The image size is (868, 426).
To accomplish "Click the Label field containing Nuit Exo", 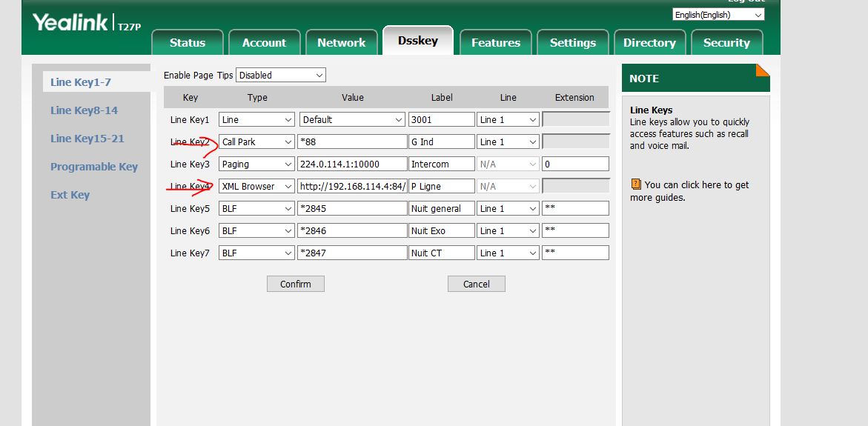I will tap(441, 230).
